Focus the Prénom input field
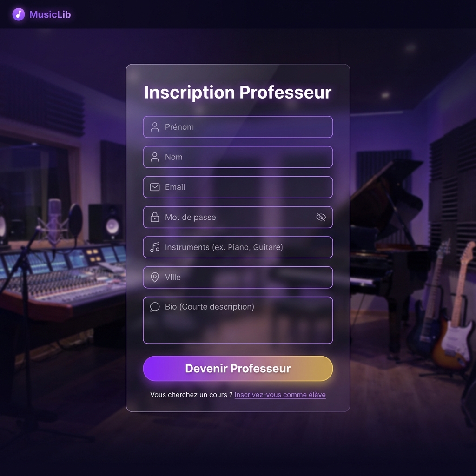This screenshot has height=476, width=476. pyautogui.click(x=238, y=127)
